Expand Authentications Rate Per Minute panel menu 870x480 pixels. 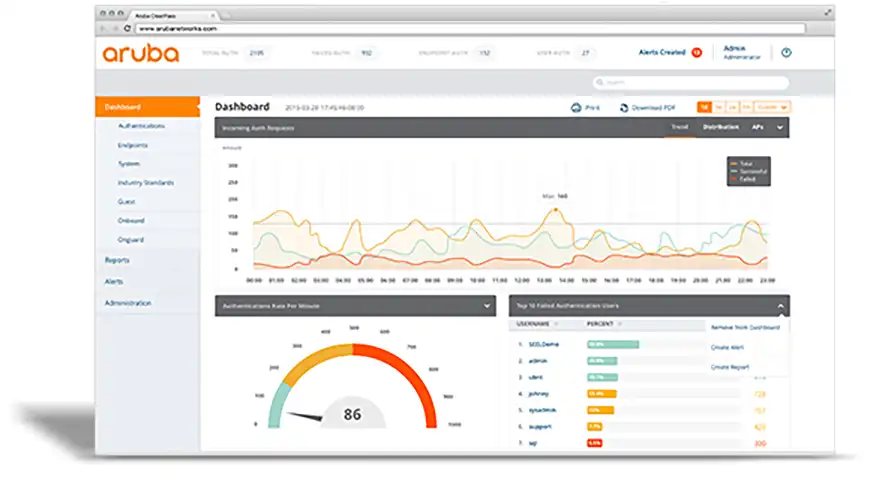[487, 304]
